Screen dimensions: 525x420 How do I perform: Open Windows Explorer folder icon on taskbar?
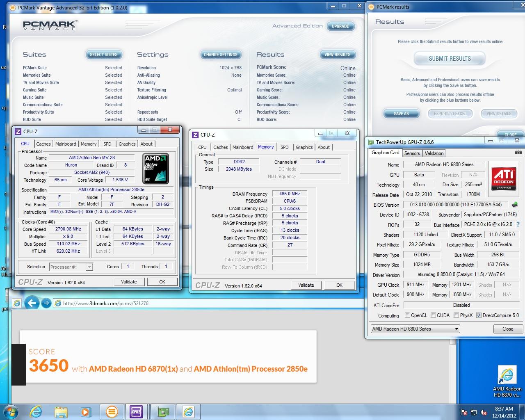(61, 411)
